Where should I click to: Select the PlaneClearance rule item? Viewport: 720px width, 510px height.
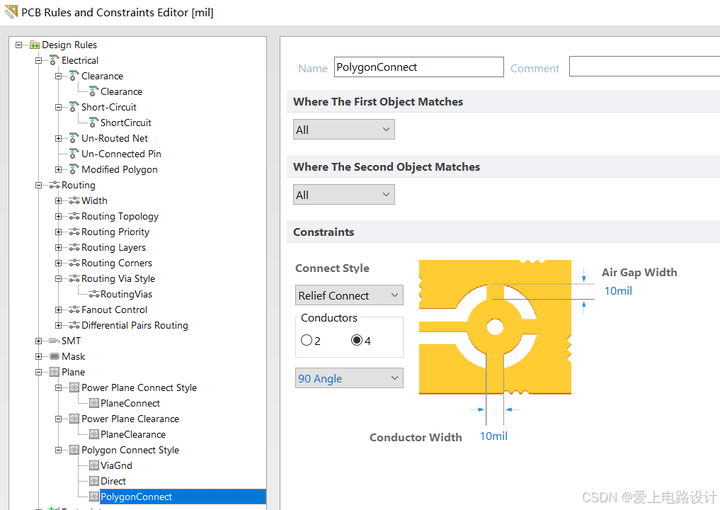(x=133, y=434)
